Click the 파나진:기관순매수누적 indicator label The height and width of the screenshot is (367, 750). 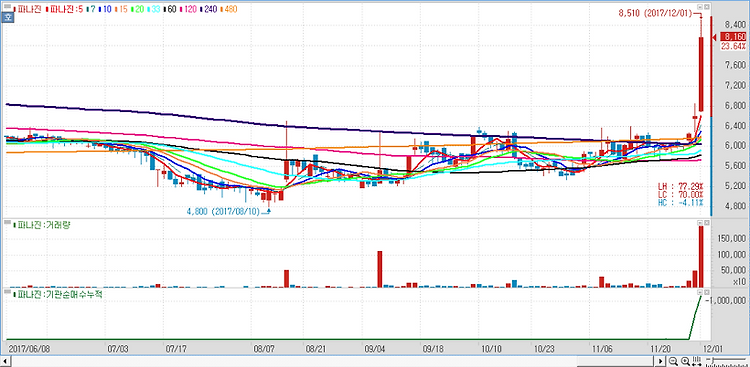click(x=59, y=295)
